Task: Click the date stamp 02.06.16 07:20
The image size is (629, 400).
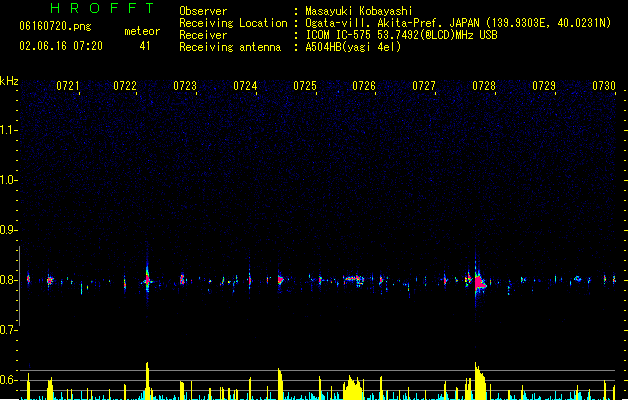Action: [61, 46]
